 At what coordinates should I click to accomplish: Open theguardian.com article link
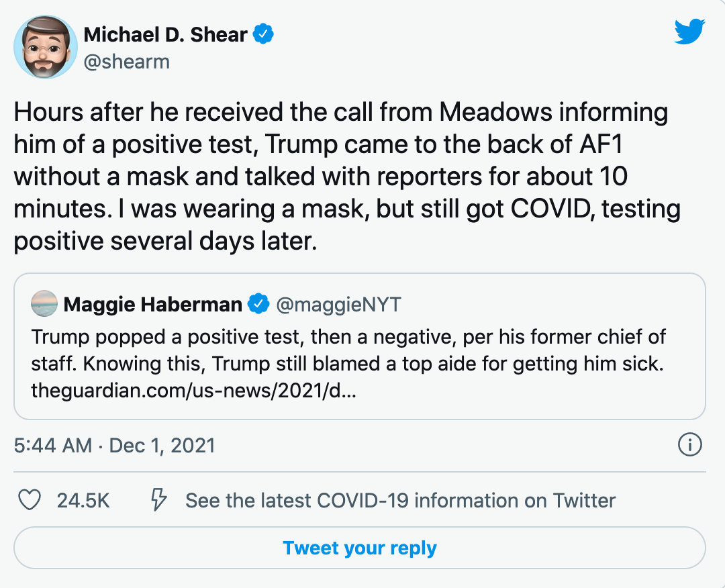[x=193, y=391]
